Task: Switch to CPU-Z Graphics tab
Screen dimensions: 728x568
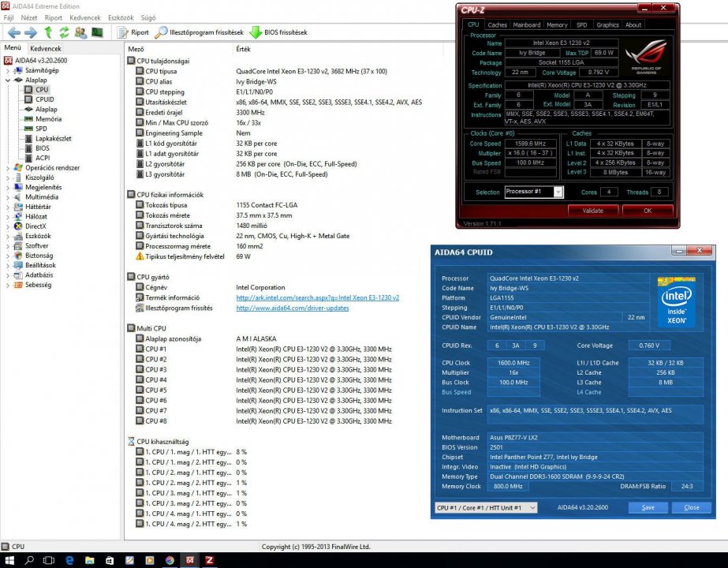Action: click(x=607, y=25)
